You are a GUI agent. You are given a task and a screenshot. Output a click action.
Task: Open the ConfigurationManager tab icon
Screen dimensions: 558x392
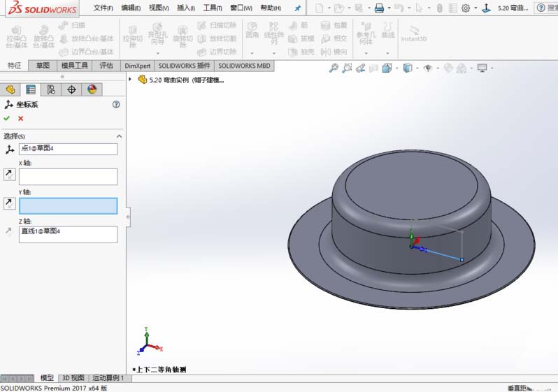coord(51,89)
